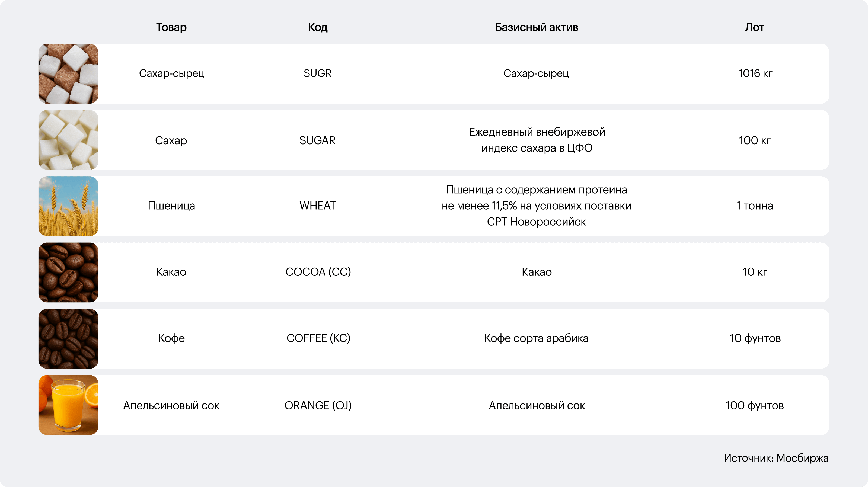Click the Кофе сорта арабика cell
The image size is (868, 487).
point(537,338)
